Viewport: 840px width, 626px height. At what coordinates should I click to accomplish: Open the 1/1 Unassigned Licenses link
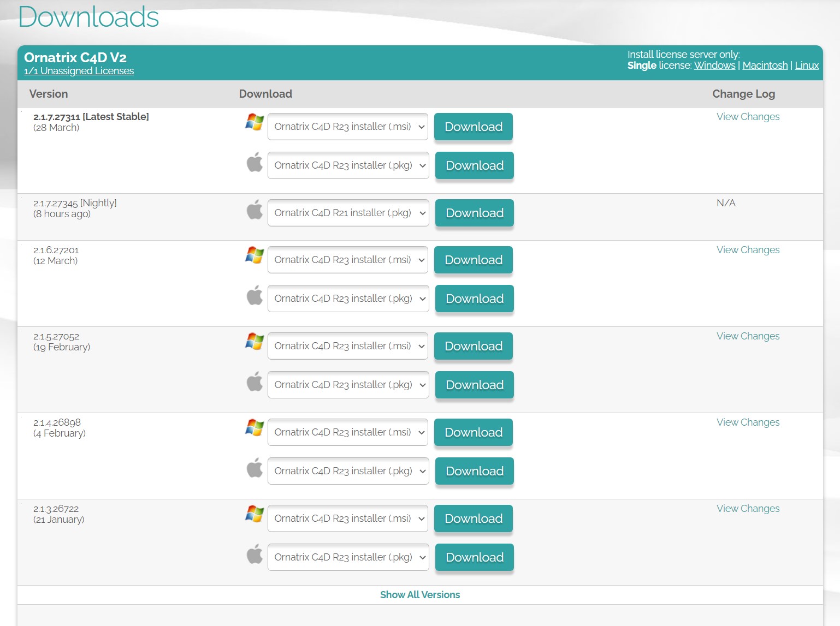(79, 71)
